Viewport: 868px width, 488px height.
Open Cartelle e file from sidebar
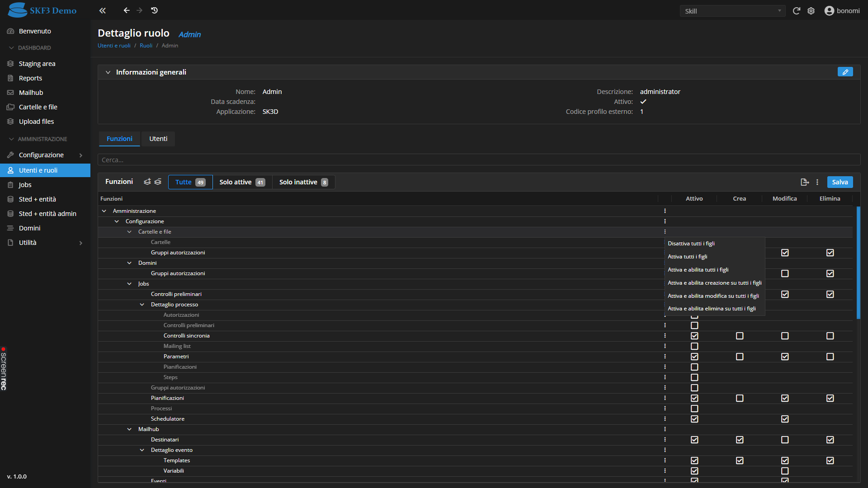(45, 107)
